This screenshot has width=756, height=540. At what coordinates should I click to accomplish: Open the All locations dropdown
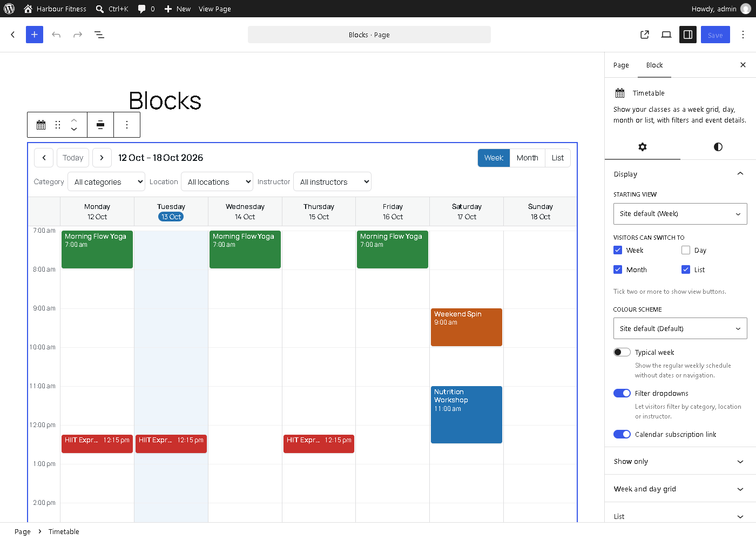point(217,181)
